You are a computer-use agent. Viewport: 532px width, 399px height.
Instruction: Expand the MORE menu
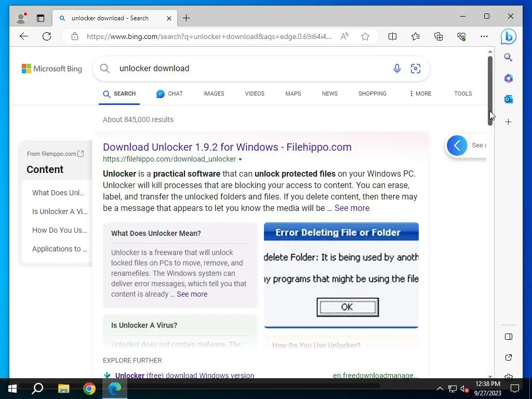(x=420, y=94)
